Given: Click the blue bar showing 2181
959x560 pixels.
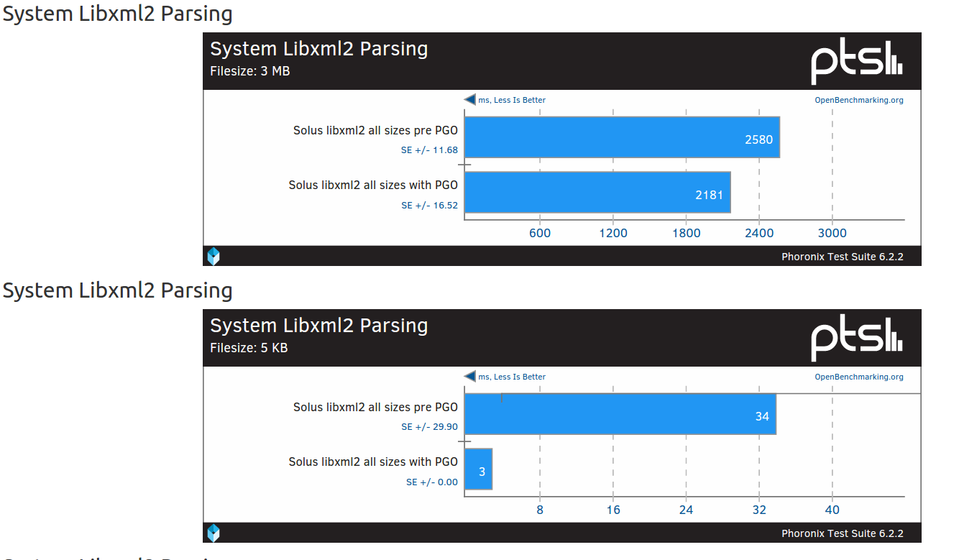Looking at the screenshot, I should point(597,192).
